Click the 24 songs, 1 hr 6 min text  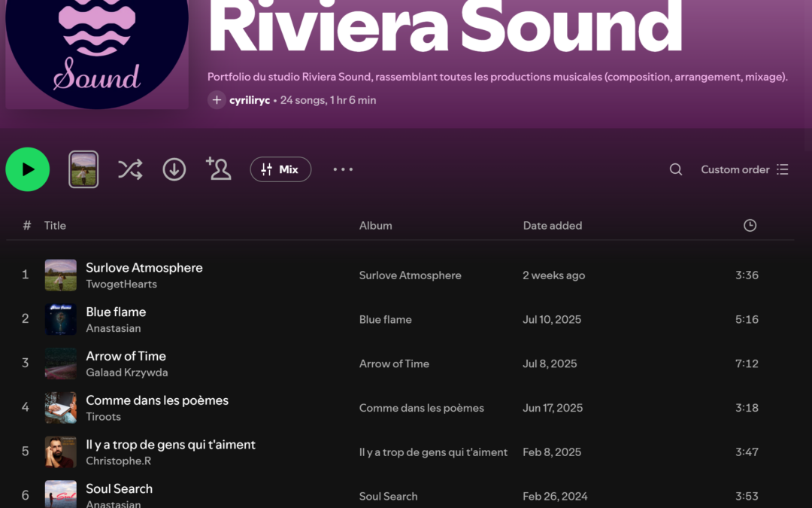point(329,100)
